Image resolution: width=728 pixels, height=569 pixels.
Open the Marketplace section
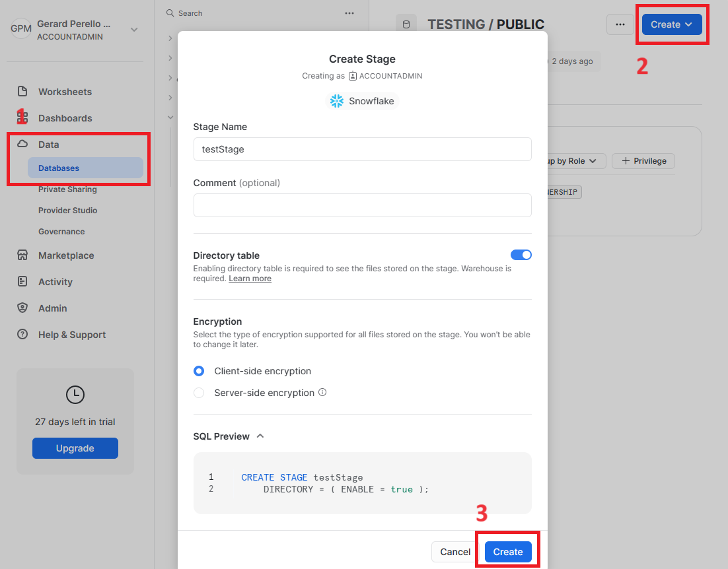point(64,255)
